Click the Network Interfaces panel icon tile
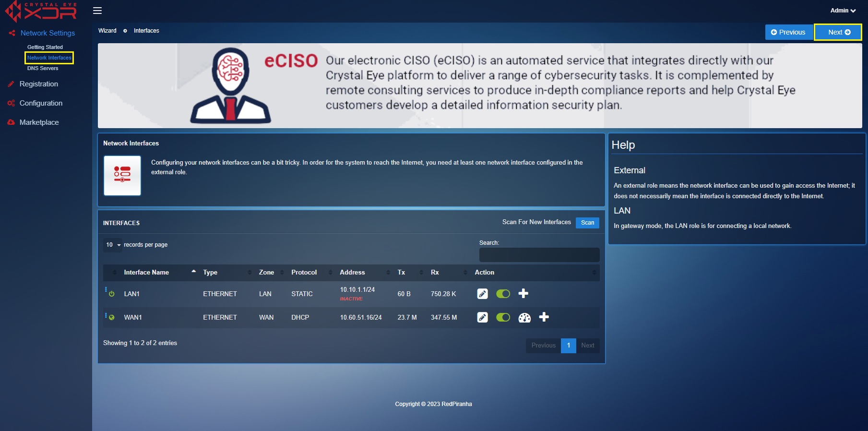 [x=122, y=175]
